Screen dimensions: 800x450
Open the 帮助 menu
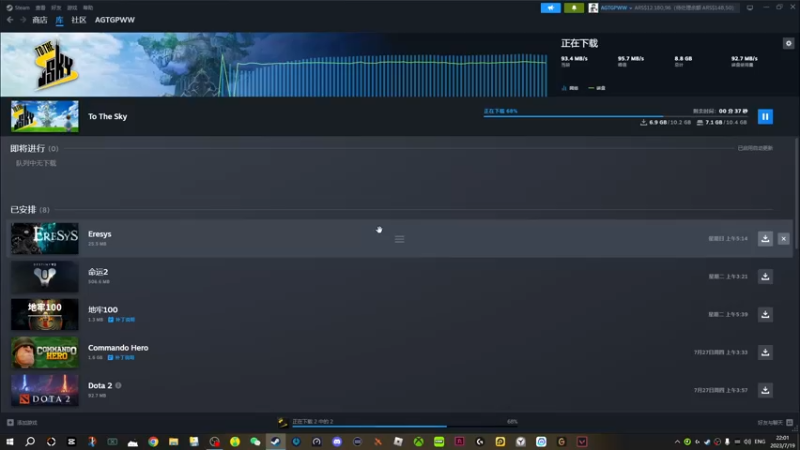coord(88,8)
